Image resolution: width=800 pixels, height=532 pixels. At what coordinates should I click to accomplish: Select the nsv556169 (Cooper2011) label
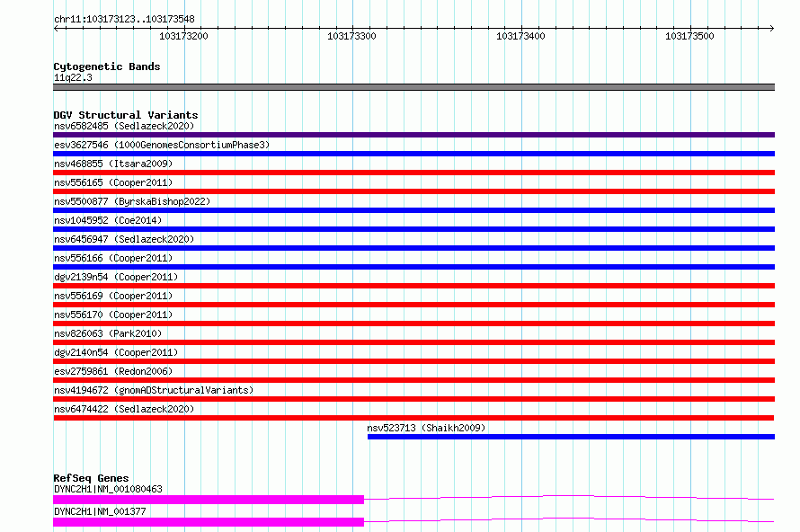click(113, 296)
